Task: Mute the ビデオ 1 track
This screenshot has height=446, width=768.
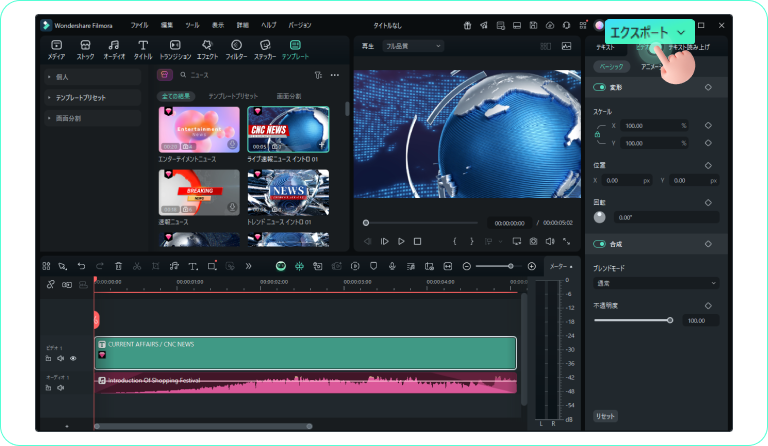Action: pyautogui.click(x=61, y=358)
